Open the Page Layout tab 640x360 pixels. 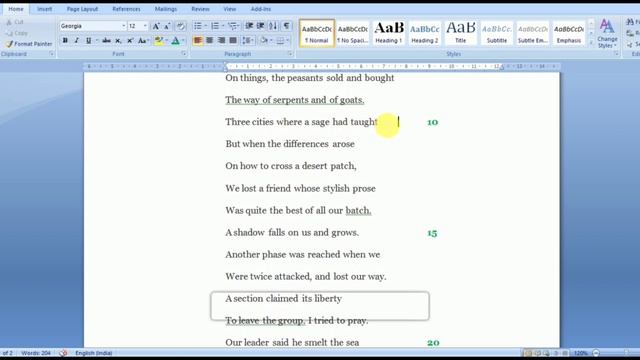(x=82, y=9)
